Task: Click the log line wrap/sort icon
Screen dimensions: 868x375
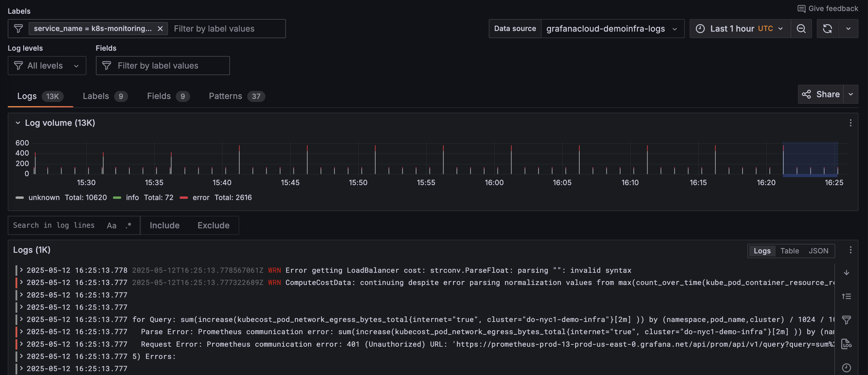Action: coord(846,296)
